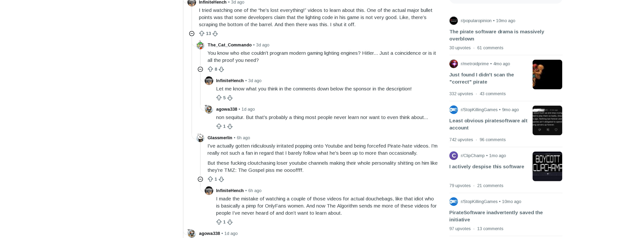The height and width of the screenshot is (238, 644).
Task: Upvote The_Cat_Commando's Hitler joke comment
Action: pos(210,69)
